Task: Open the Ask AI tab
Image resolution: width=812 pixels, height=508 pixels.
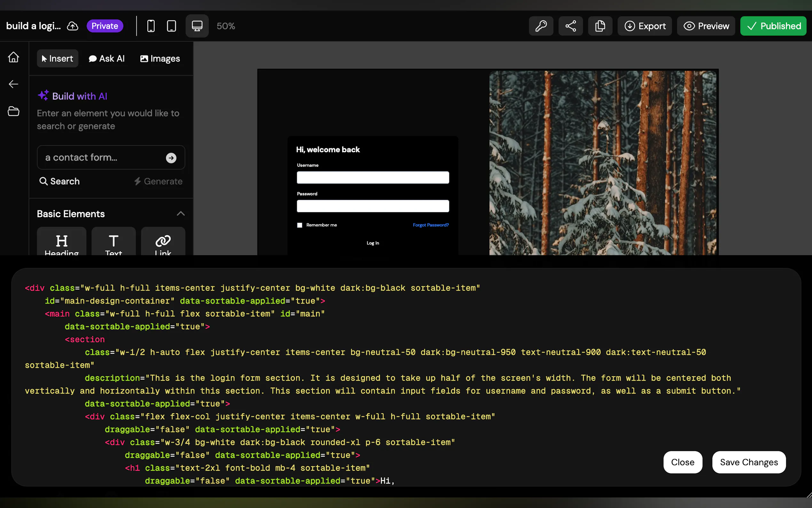Action: [107, 59]
